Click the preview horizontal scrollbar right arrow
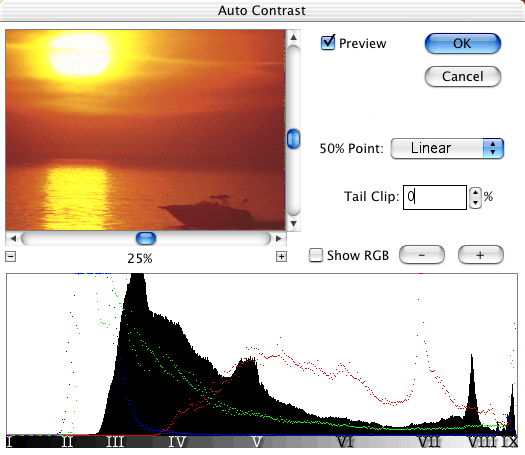Viewport: 525px width, 455px height. tap(279, 238)
